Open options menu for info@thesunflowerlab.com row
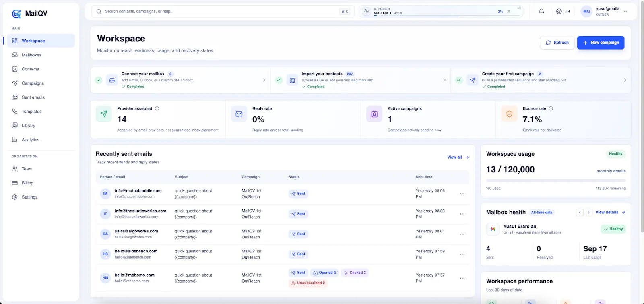 click(x=462, y=214)
